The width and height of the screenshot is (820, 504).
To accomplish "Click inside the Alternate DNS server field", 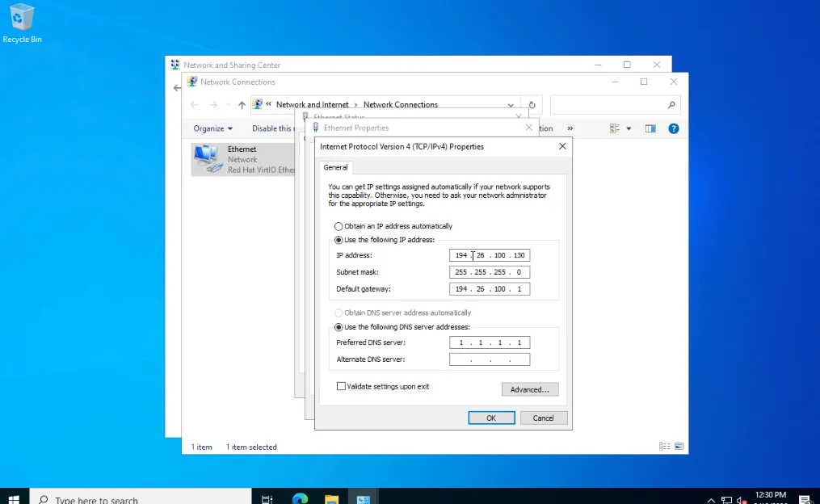I will point(489,359).
